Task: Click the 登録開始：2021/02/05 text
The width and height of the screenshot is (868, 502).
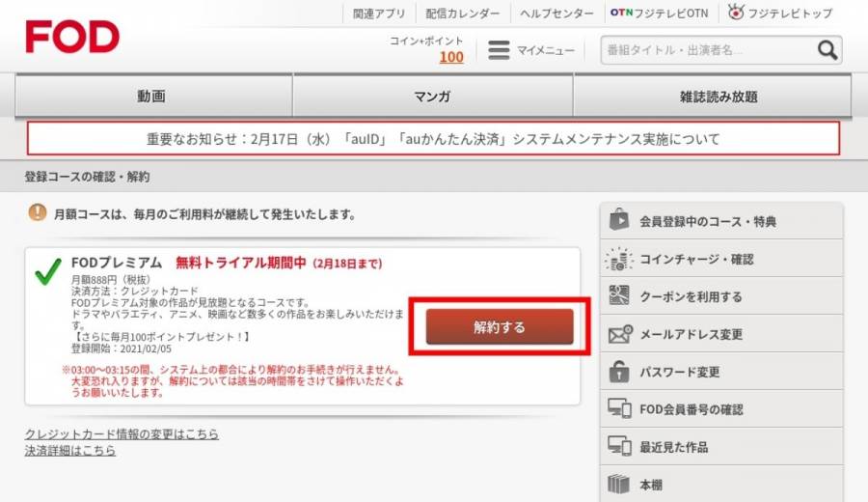Action: (x=122, y=349)
